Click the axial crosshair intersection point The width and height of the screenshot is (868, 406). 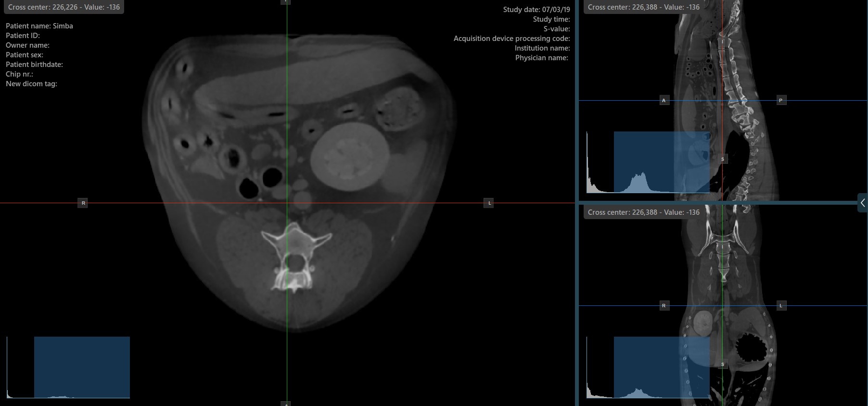point(287,203)
